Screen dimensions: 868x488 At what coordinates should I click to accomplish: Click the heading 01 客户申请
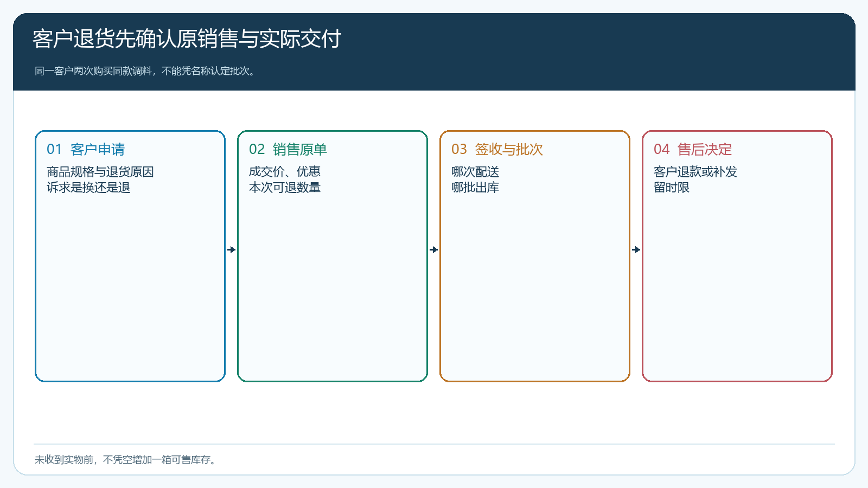(x=86, y=149)
